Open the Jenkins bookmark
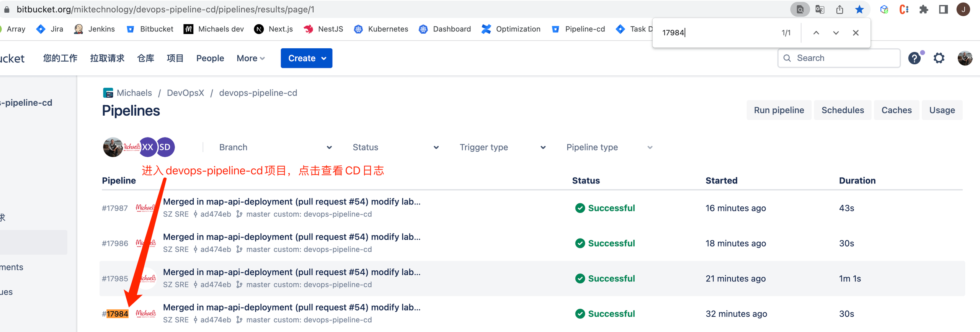Screen dimensions: 980x332 (x=95, y=29)
